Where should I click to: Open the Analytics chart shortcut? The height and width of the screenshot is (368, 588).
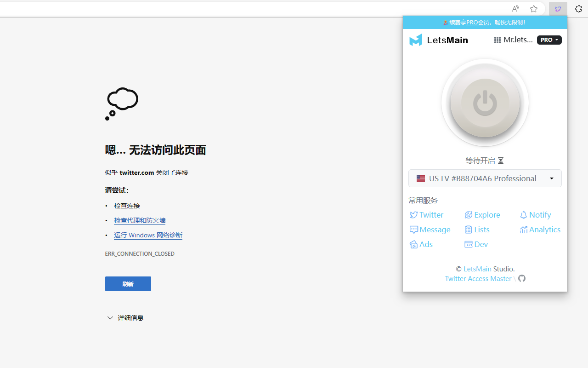(540, 230)
